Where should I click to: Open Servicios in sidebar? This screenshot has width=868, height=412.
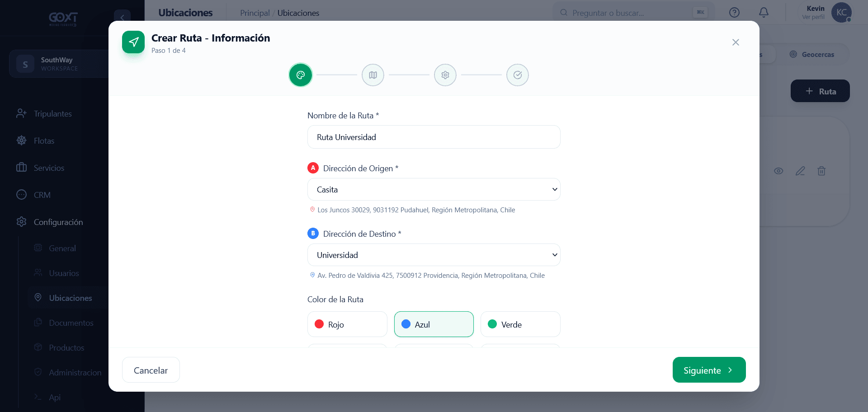coord(49,168)
